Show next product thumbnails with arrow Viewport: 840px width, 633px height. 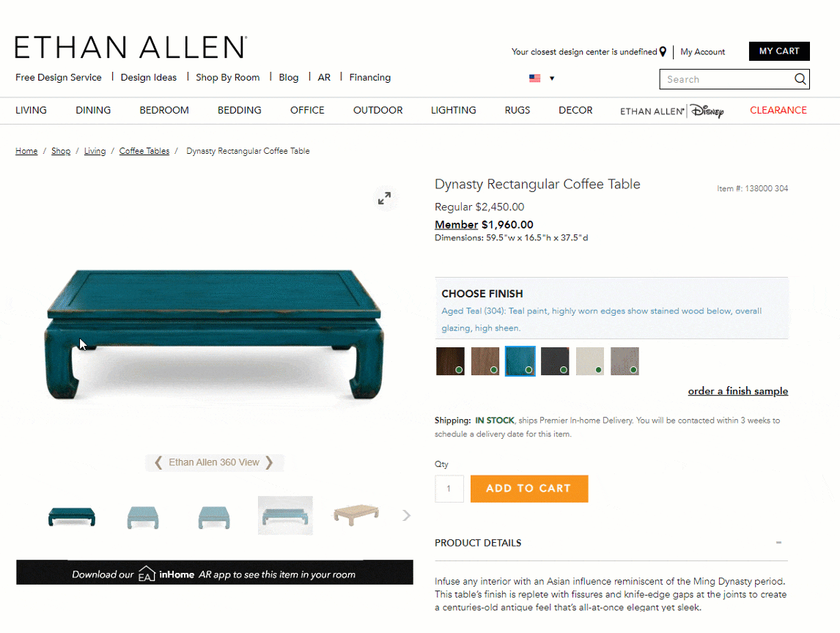[x=407, y=516]
